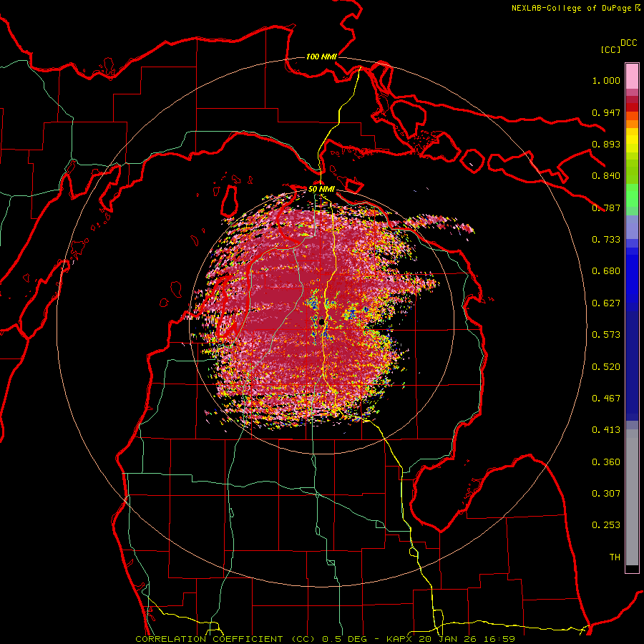Click the pink top segment of color bar
Image resolution: width=644 pixels, height=644 pixels.
point(632,77)
